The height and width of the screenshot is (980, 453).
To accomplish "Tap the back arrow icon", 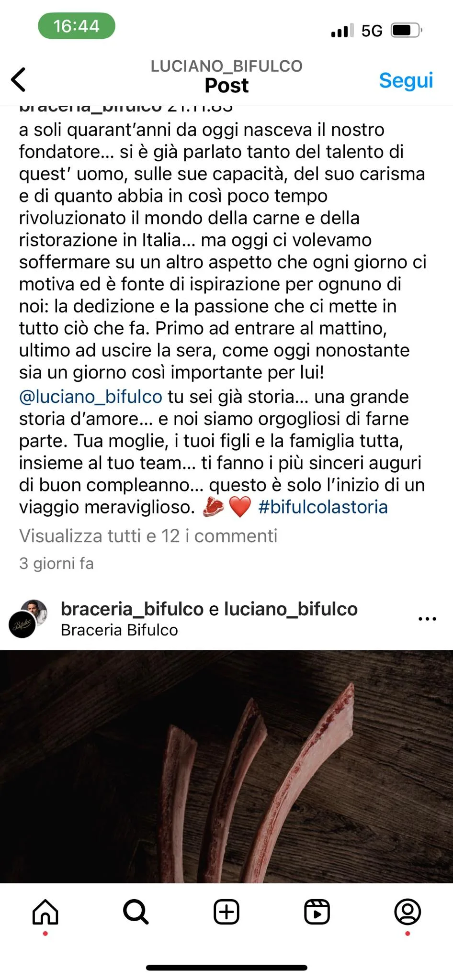I will [x=19, y=79].
